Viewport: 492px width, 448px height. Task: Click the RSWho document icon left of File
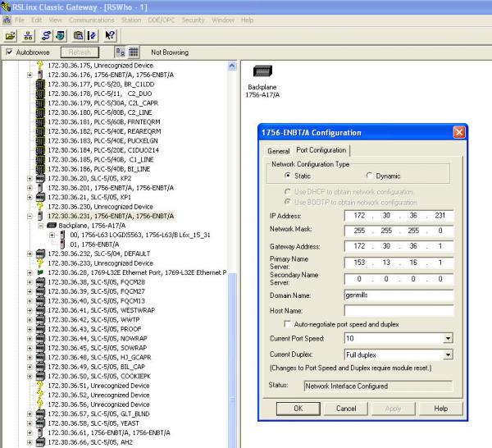(x=7, y=21)
